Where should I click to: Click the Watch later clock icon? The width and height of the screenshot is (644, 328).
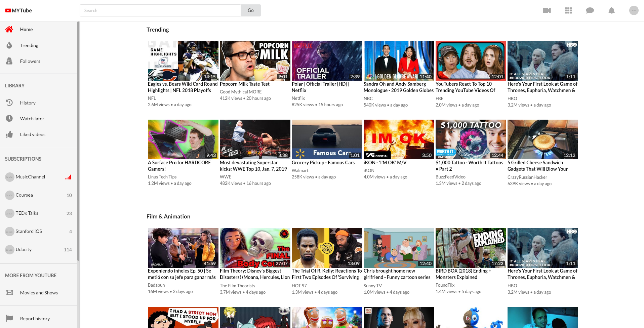pyautogui.click(x=9, y=118)
